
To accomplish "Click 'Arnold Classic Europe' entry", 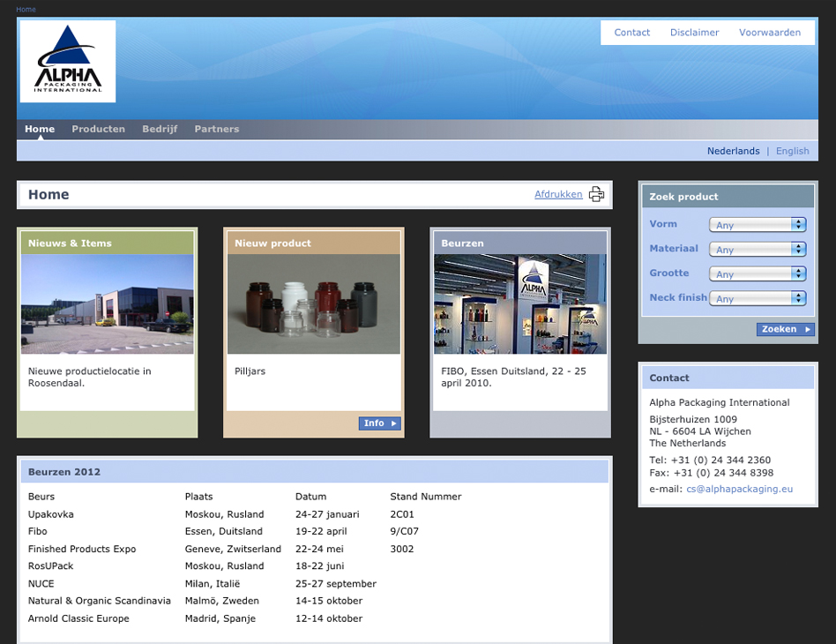I will (78, 618).
